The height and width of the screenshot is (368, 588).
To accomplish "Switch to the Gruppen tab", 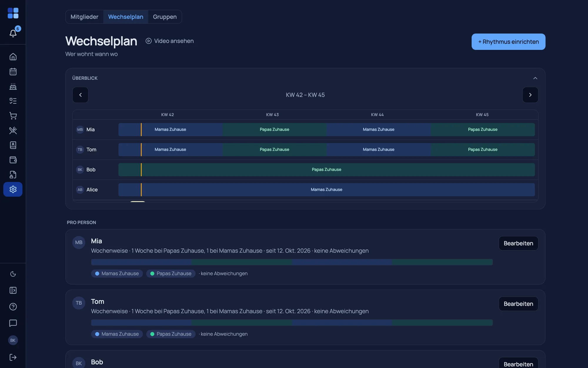I will click(165, 17).
